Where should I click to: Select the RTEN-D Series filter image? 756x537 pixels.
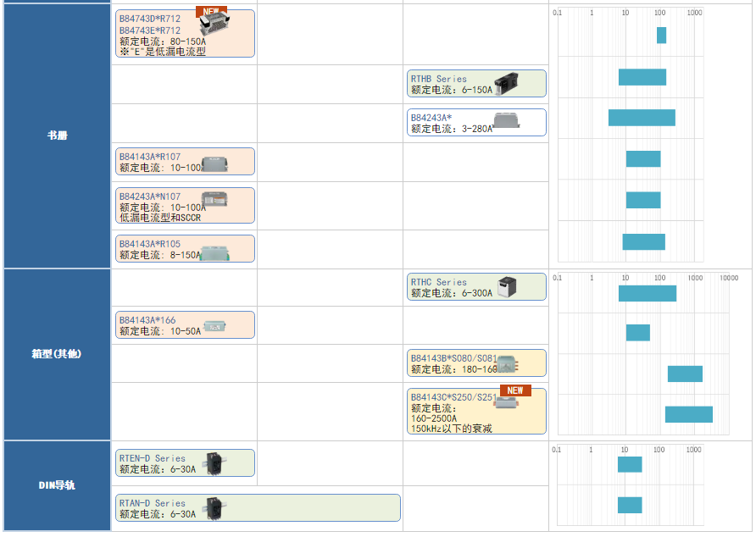tap(215, 463)
